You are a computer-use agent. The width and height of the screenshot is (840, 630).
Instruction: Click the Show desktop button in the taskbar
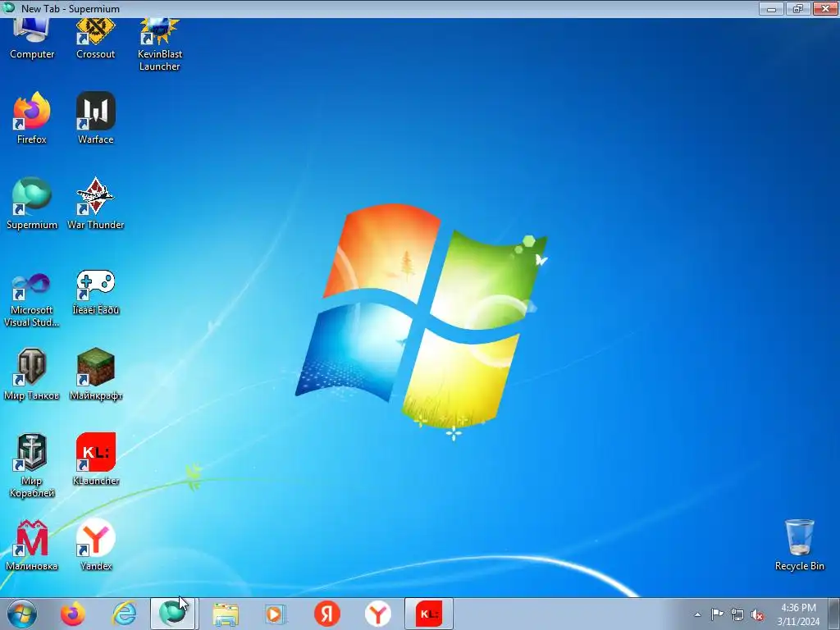coord(834,614)
